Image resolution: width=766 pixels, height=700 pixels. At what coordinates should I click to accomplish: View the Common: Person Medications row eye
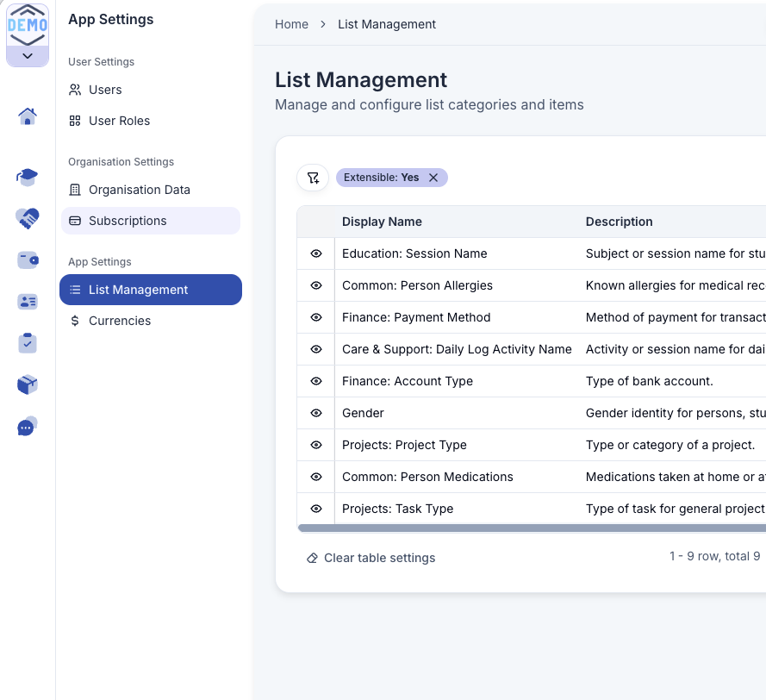pyautogui.click(x=316, y=477)
